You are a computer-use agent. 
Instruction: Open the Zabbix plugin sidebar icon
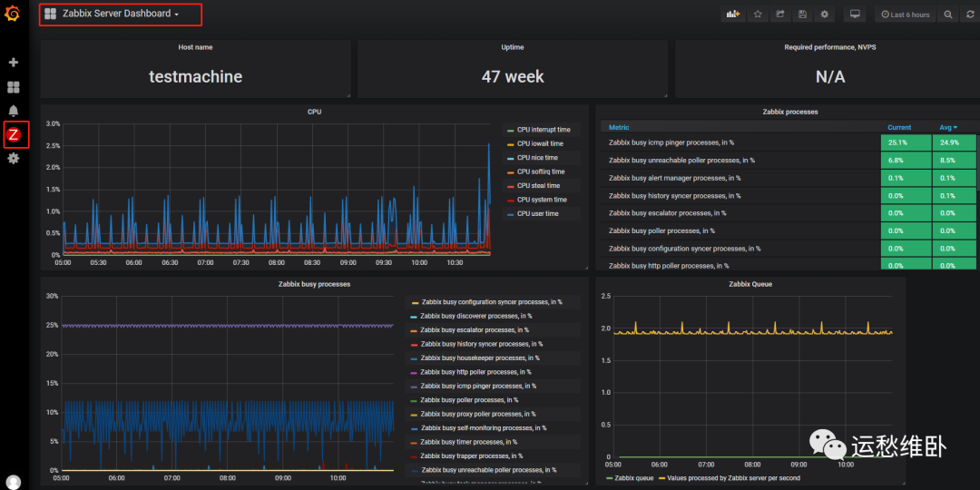pos(13,134)
